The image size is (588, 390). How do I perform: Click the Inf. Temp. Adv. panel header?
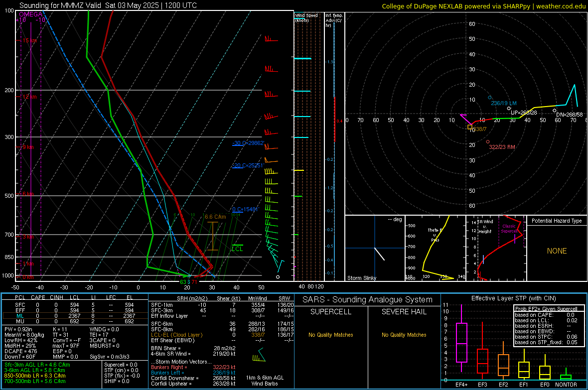click(x=334, y=20)
